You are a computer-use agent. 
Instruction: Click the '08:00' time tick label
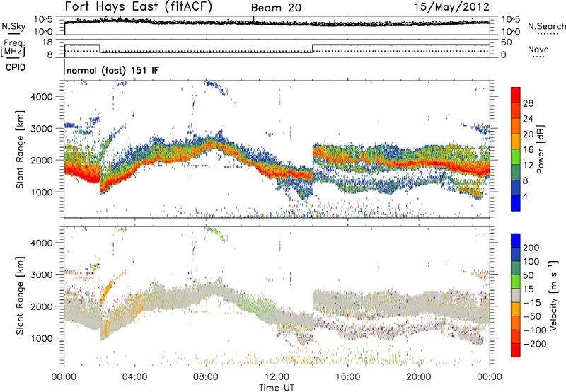point(205,377)
